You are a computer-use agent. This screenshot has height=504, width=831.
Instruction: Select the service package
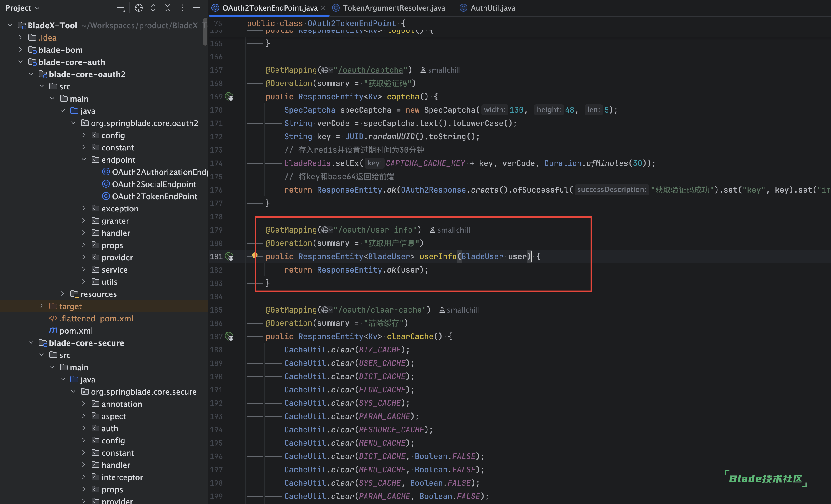(110, 270)
